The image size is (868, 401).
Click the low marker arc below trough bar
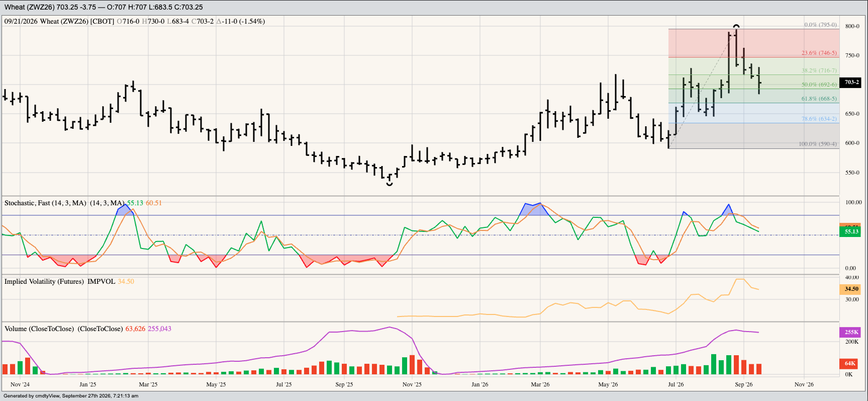click(x=390, y=185)
